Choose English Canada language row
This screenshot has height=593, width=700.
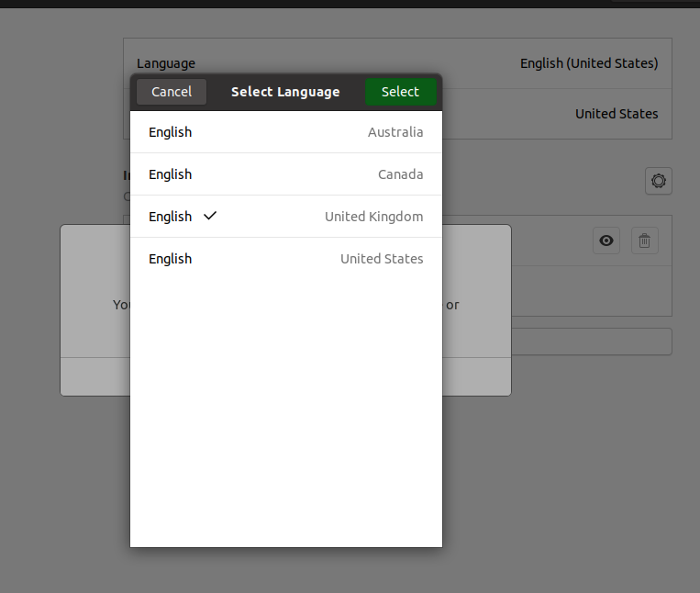click(x=286, y=174)
